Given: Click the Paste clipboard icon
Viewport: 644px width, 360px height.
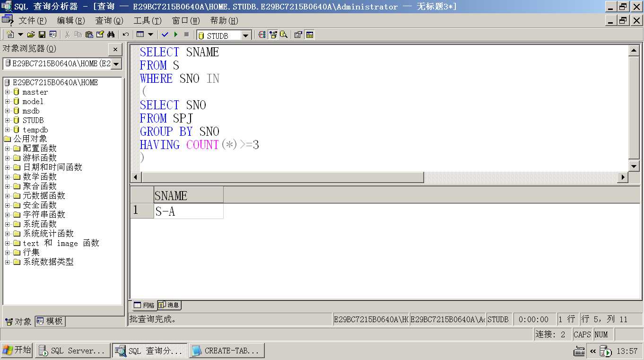Looking at the screenshot, I should pyautogui.click(x=89, y=35).
